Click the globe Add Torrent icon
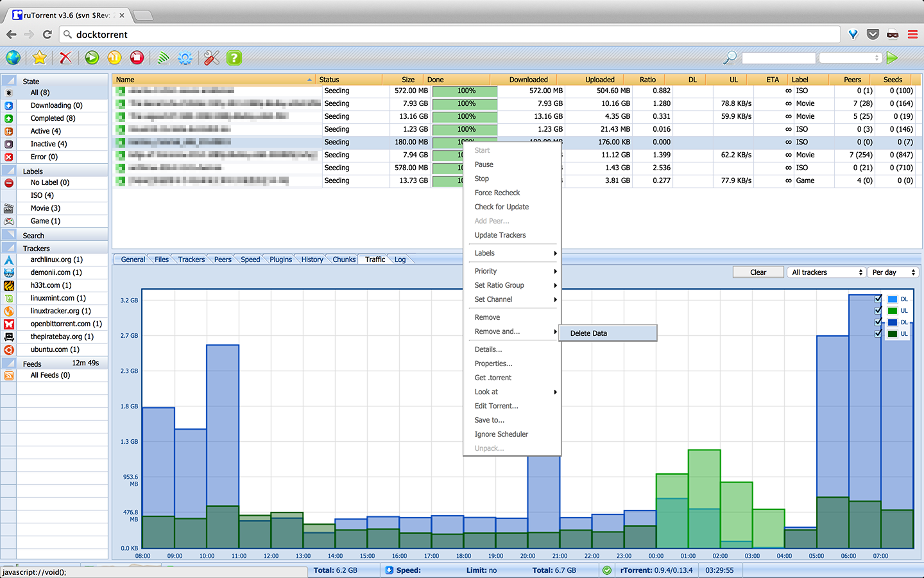 (13, 58)
